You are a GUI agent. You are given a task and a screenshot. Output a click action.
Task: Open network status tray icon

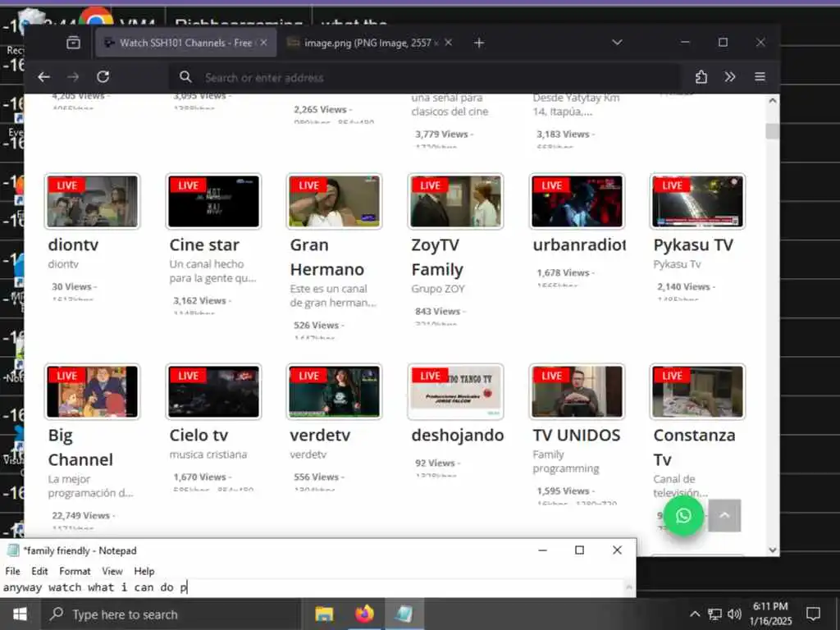714,614
